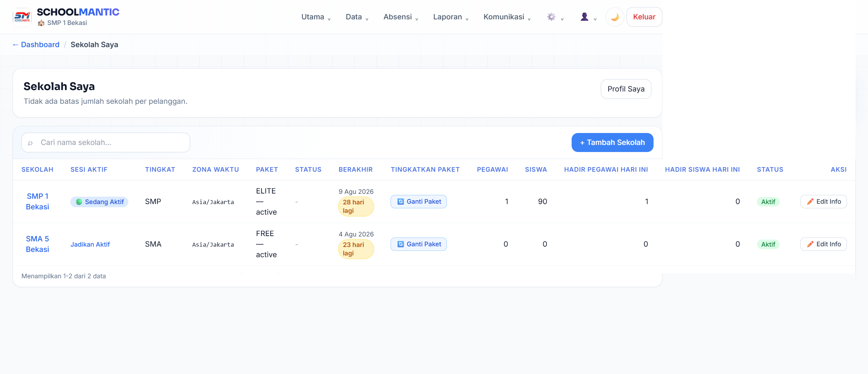Click the Keluar logout button
The width and height of the screenshot is (868, 374).
pyautogui.click(x=644, y=17)
